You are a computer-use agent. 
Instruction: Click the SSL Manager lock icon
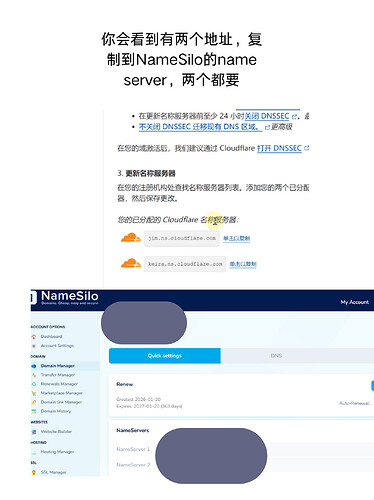coord(34,472)
